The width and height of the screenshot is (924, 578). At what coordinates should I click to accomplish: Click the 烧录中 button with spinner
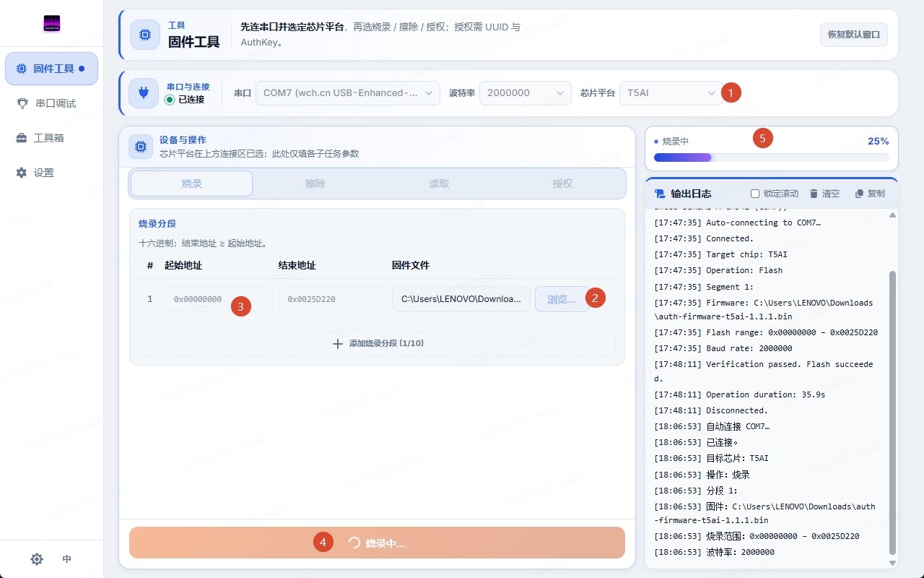pyautogui.click(x=377, y=543)
